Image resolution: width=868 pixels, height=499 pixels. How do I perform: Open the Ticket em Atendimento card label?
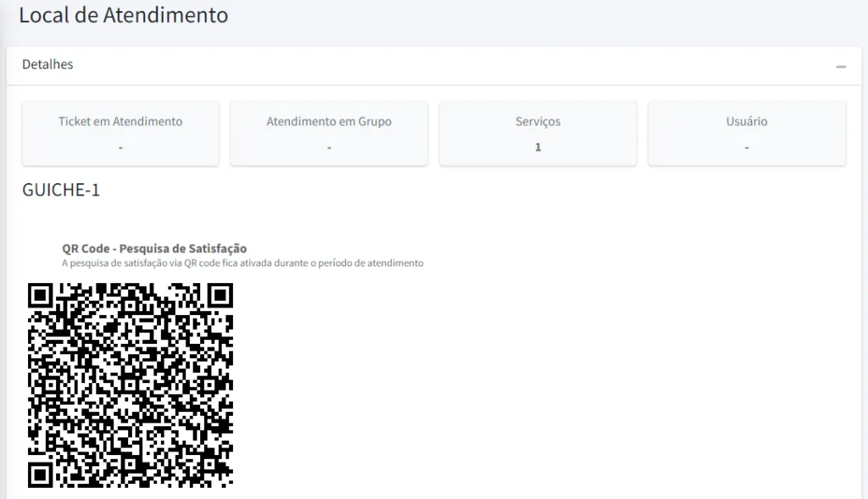click(120, 121)
